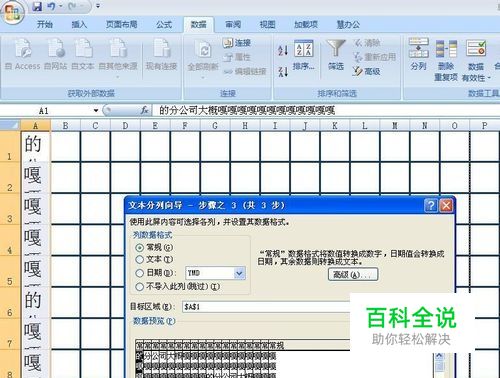Click the data preview scrollbar up arrow
Viewport: 500px width, 378px height.
(439, 357)
